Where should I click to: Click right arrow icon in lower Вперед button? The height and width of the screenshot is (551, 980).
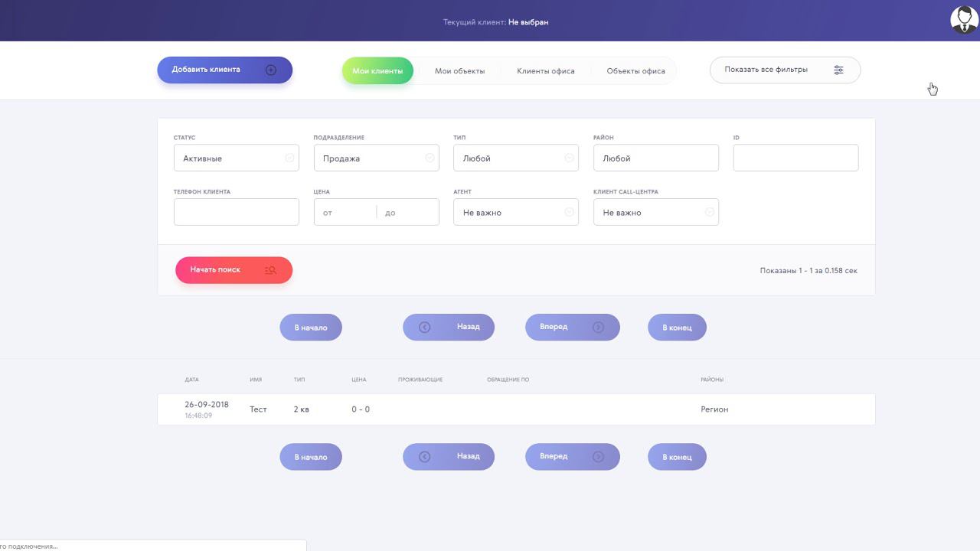coord(599,457)
